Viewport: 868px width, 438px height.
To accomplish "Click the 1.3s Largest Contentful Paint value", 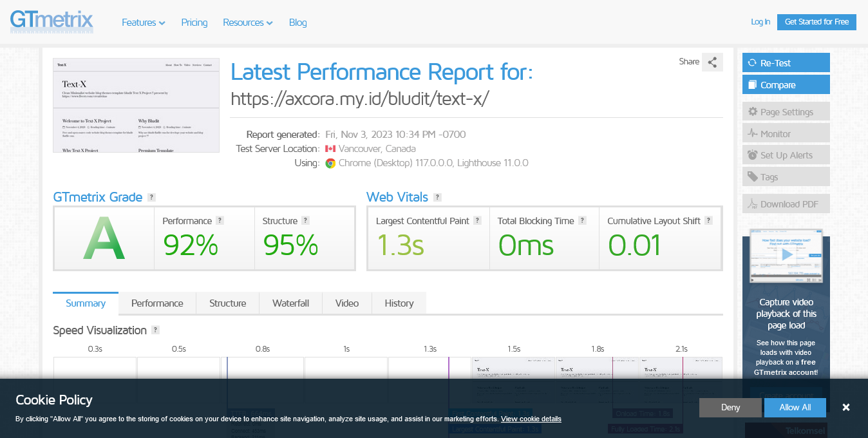I will 400,245.
